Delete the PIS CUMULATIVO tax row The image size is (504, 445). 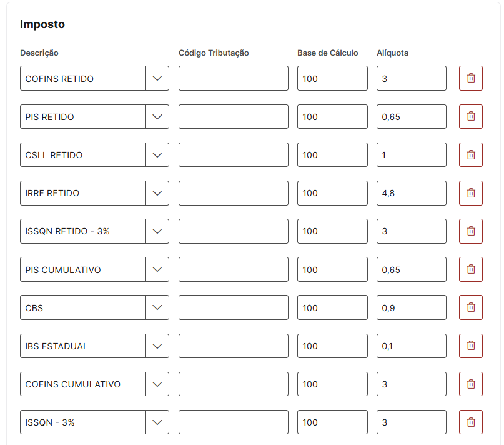[x=470, y=269]
